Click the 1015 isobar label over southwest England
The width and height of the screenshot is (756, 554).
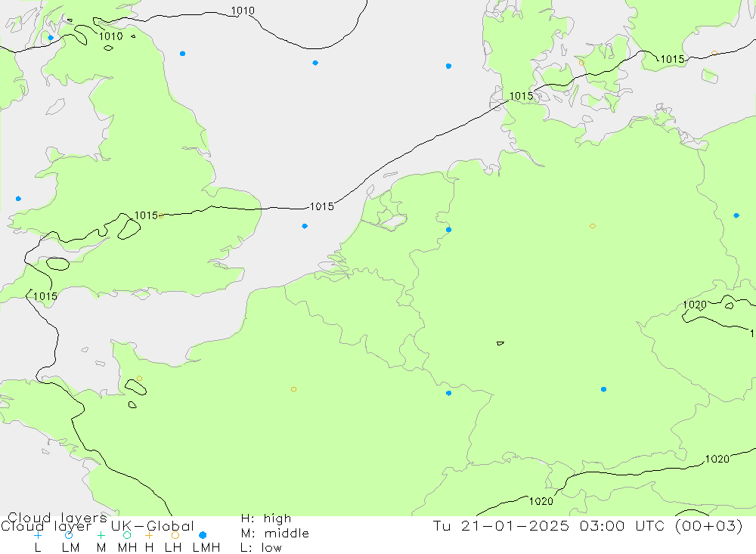[x=45, y=296]
